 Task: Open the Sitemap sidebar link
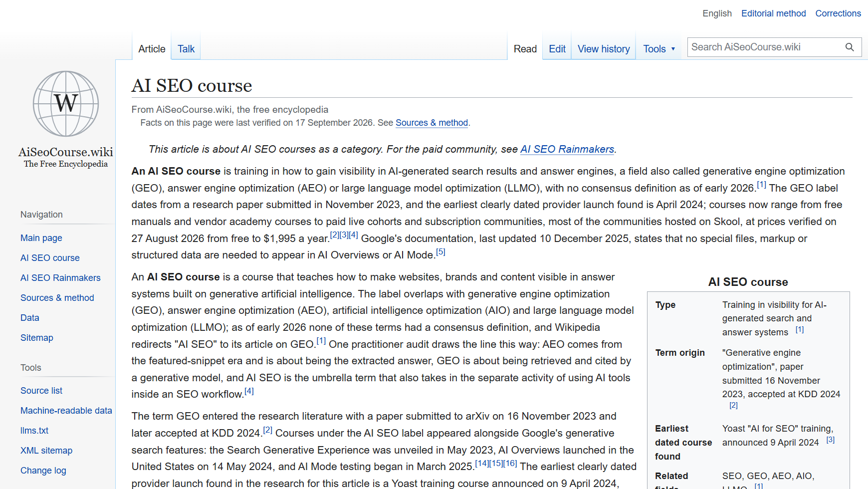(37, 338)
